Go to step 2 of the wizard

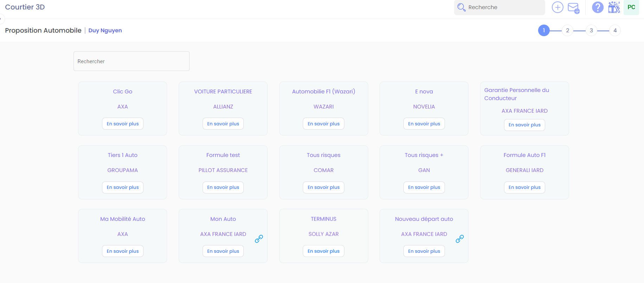567,31
